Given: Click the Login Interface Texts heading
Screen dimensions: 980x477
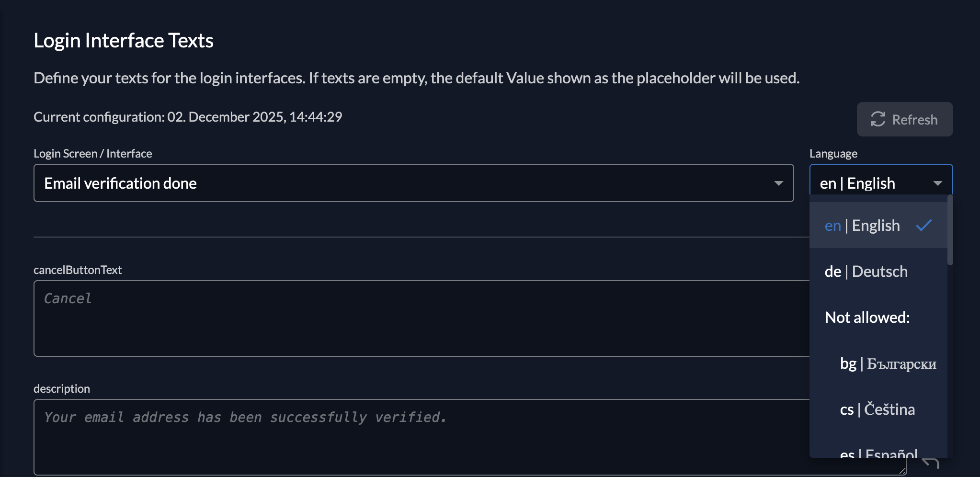Looking at the screenshot, I should 124,41.
